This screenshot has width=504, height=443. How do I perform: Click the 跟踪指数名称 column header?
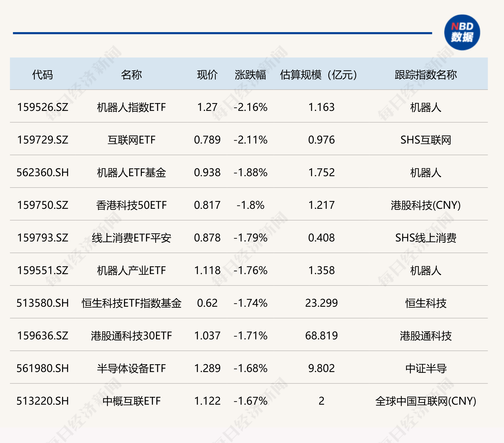(x=426, y=75)
